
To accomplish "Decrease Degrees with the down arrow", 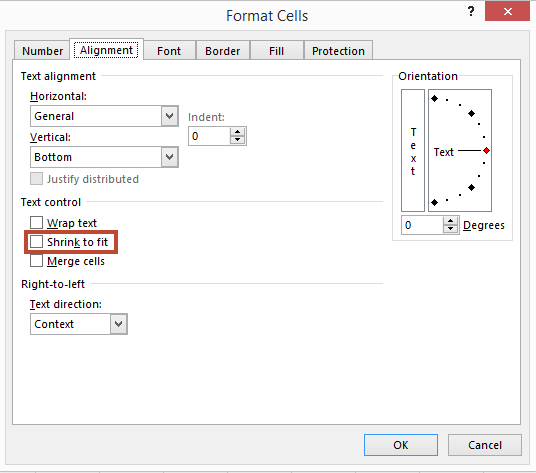I will (x=451, y=229).
